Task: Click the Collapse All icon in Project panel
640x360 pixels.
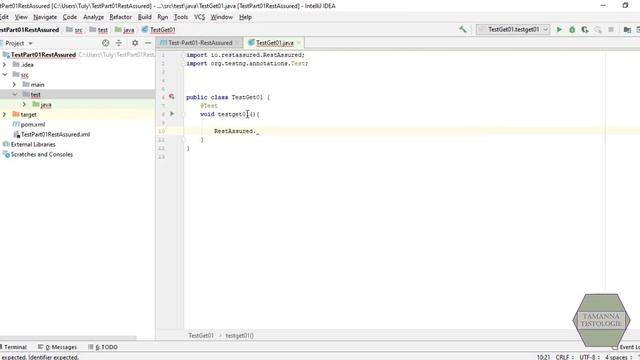Action: (119, 43)
